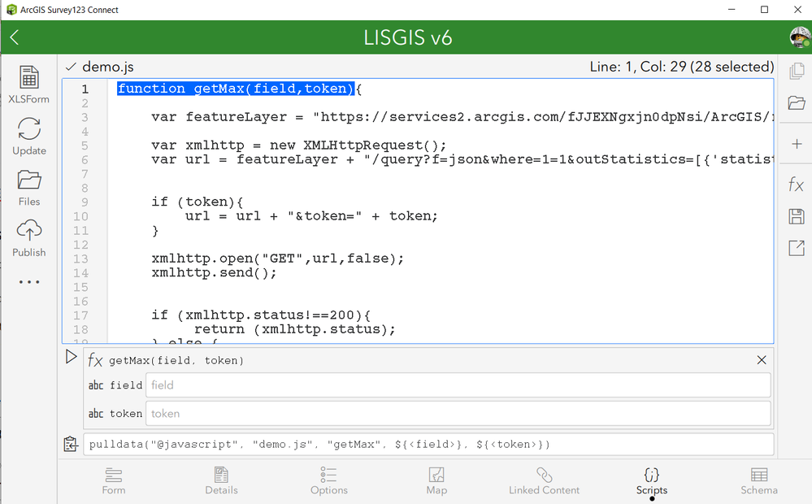Screen dimensions: 812x504
Task: Click the xmlhttp.send(); line
Action: click(214, 272)
